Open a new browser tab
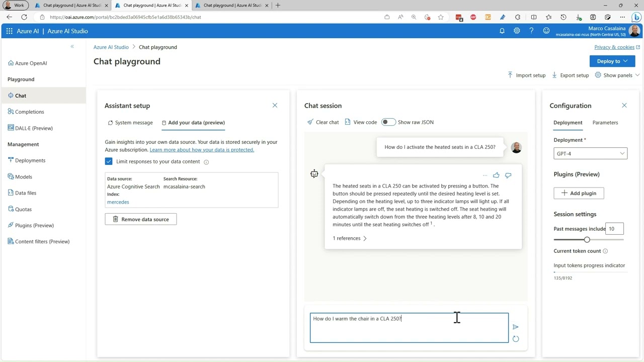Image resolution: width=644 pixels, height=362 pixels. (278, 6)
